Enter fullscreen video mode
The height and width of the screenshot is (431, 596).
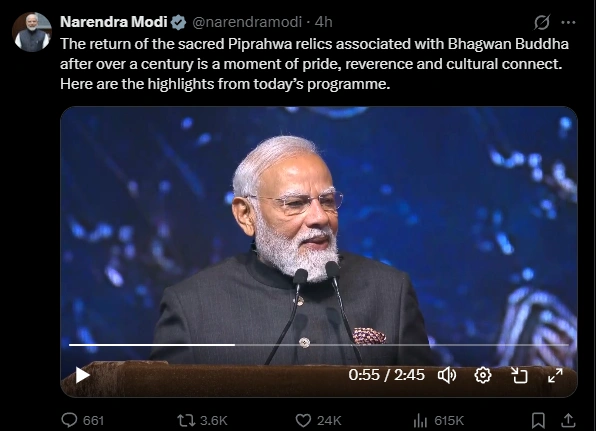coord(555,375)
